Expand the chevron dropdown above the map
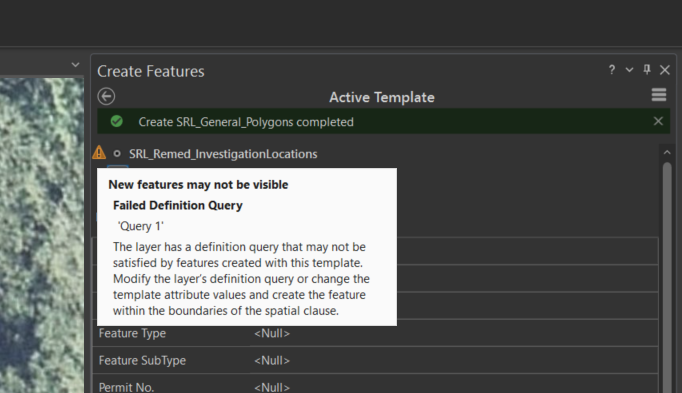 [75, 65]
